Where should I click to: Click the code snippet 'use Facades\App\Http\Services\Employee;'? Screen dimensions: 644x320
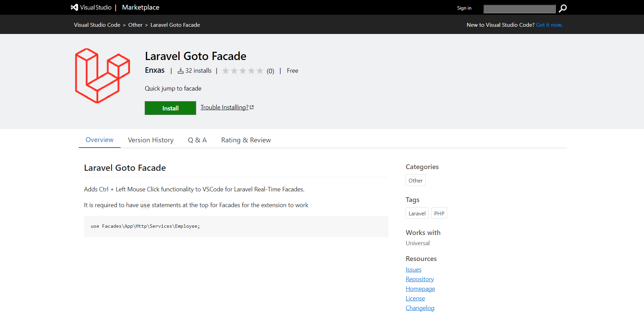click(145, 226)
